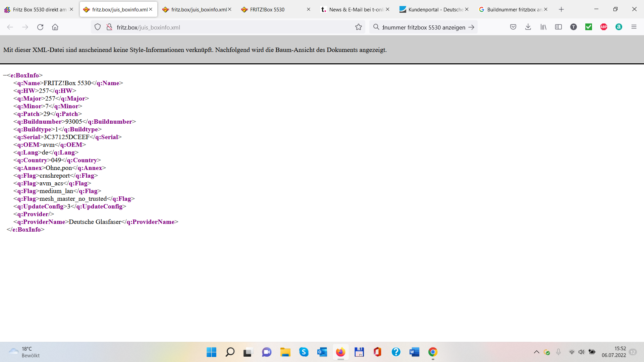Open the notification center badge
The height and width of the screenshot is (362, 644).
pos(633,352)
